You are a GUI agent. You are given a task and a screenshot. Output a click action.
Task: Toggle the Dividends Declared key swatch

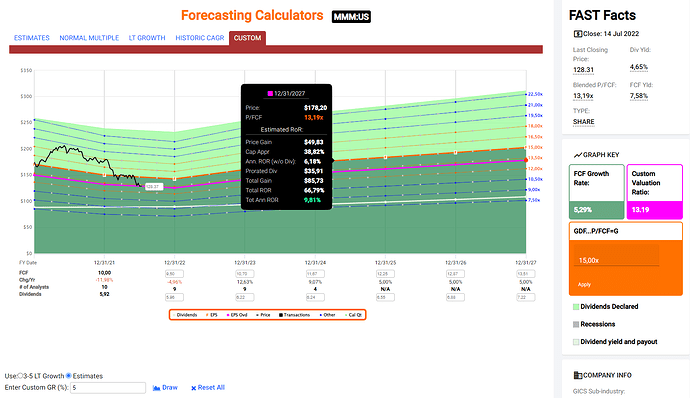click(576, 307)
